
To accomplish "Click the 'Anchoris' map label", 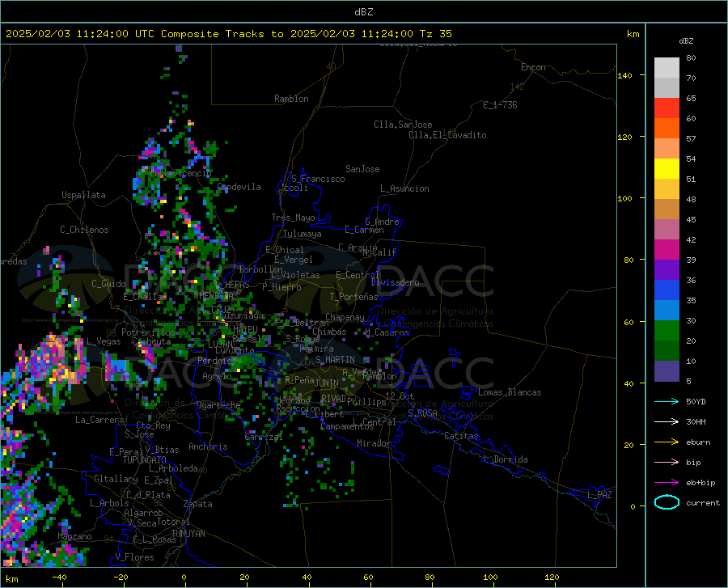I will click(x=208, y=446).
